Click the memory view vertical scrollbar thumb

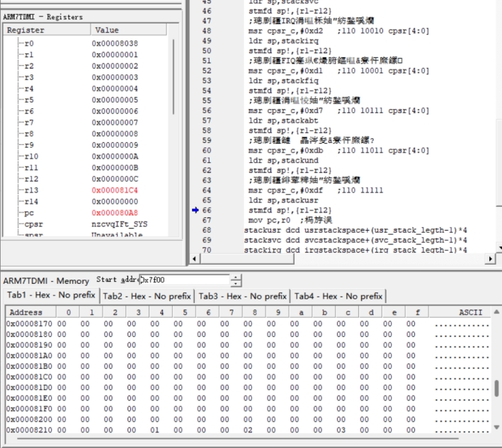pyautogui.click(x=496, y=388)
